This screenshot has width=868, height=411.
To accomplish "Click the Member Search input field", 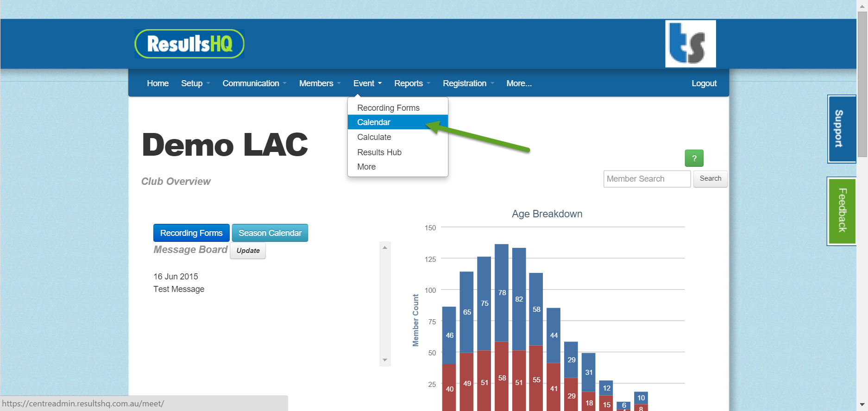I will click(x=647, y=179).
